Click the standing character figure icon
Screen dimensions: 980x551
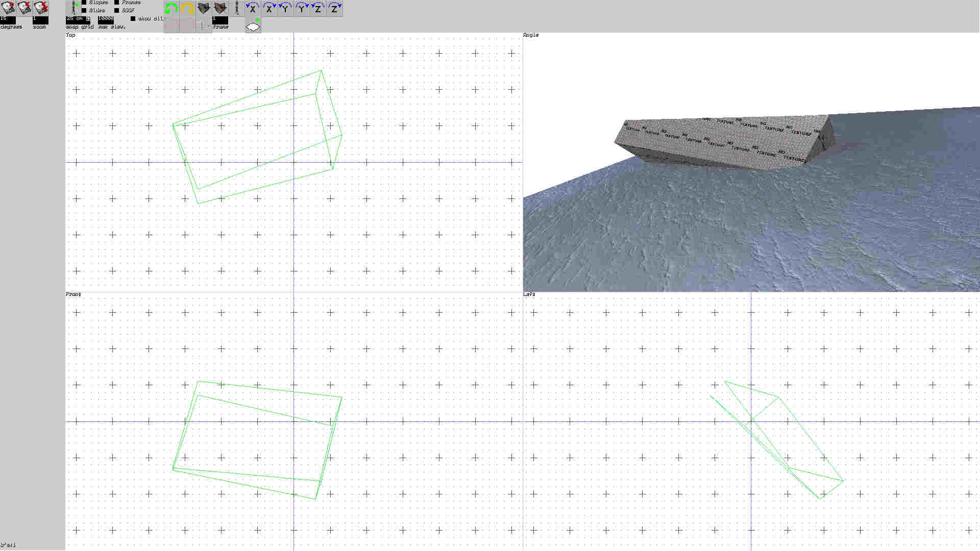point(236,8)
